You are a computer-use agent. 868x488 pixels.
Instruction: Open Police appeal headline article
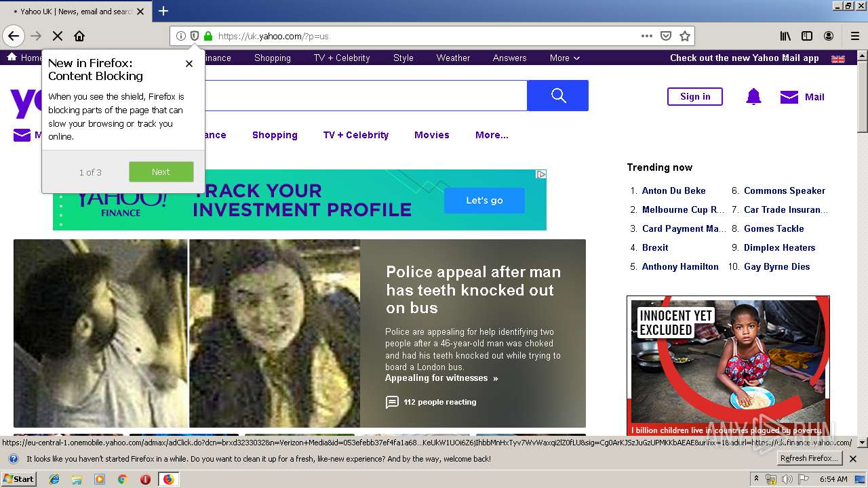pyautogui.click(x=473, y=289)
